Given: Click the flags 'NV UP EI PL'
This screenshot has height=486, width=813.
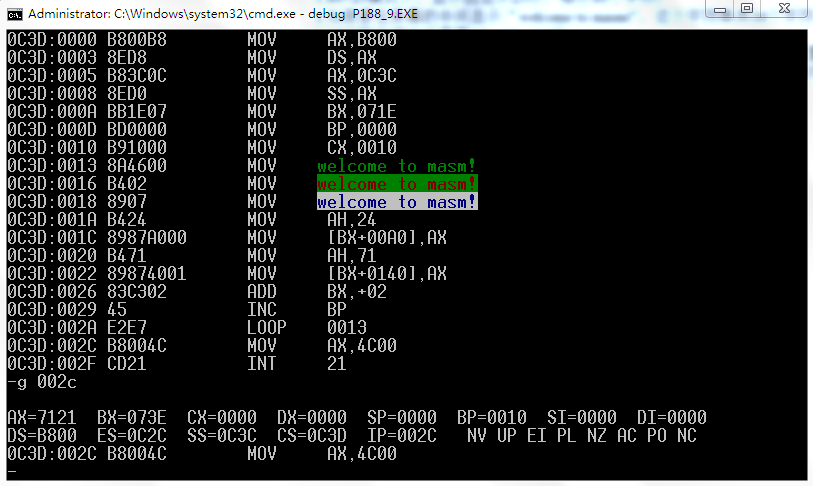Looking at the screenshot, I should [522, 436].
